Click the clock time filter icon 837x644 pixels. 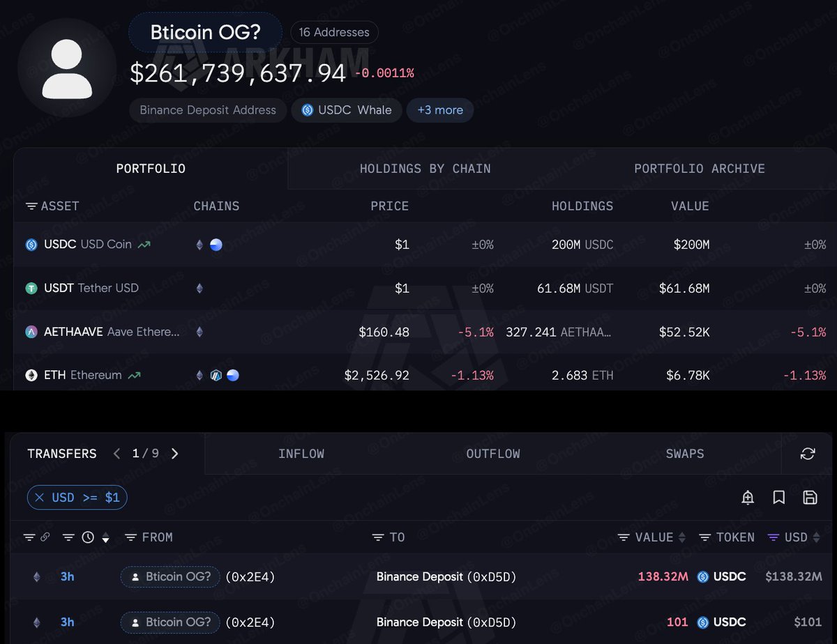[x=88, y=537]
